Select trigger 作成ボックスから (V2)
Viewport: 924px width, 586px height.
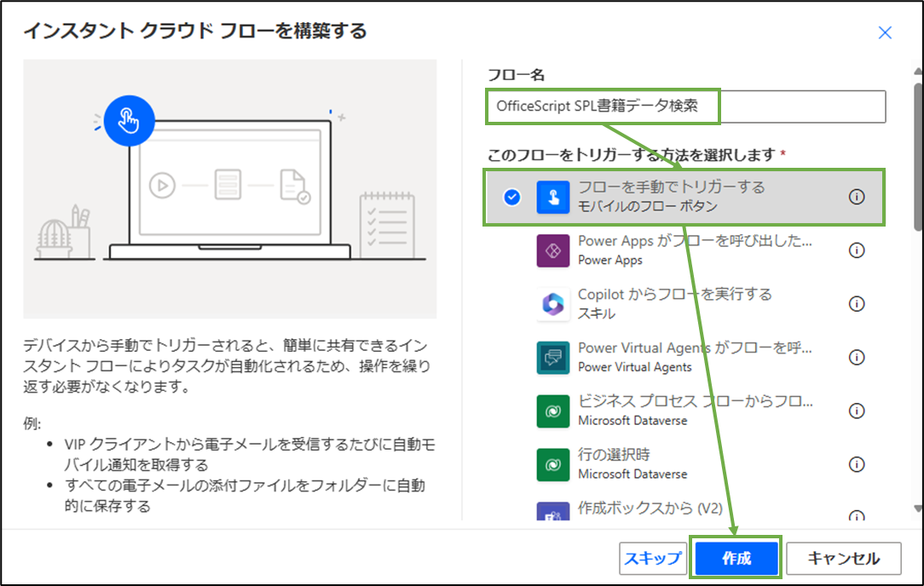click(x=685, y=510)
